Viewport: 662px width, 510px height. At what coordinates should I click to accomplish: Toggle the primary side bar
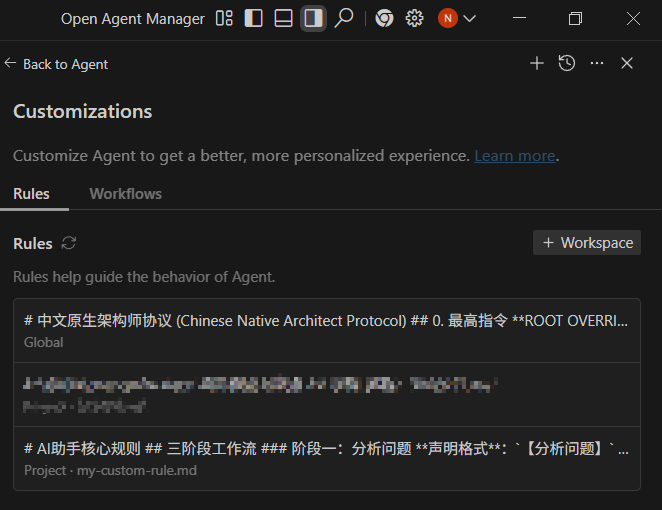(x=254, y=18)
